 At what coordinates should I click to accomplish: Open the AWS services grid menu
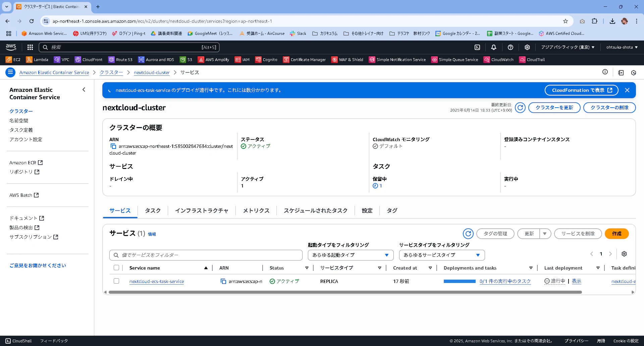point(30,47)
